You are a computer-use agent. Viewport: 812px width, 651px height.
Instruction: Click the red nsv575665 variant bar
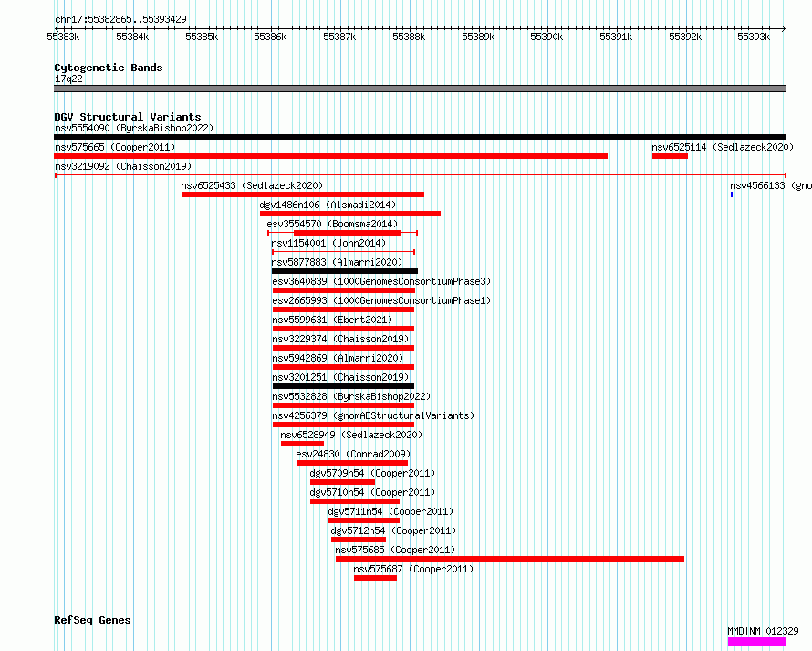click(x=330, y=156)
